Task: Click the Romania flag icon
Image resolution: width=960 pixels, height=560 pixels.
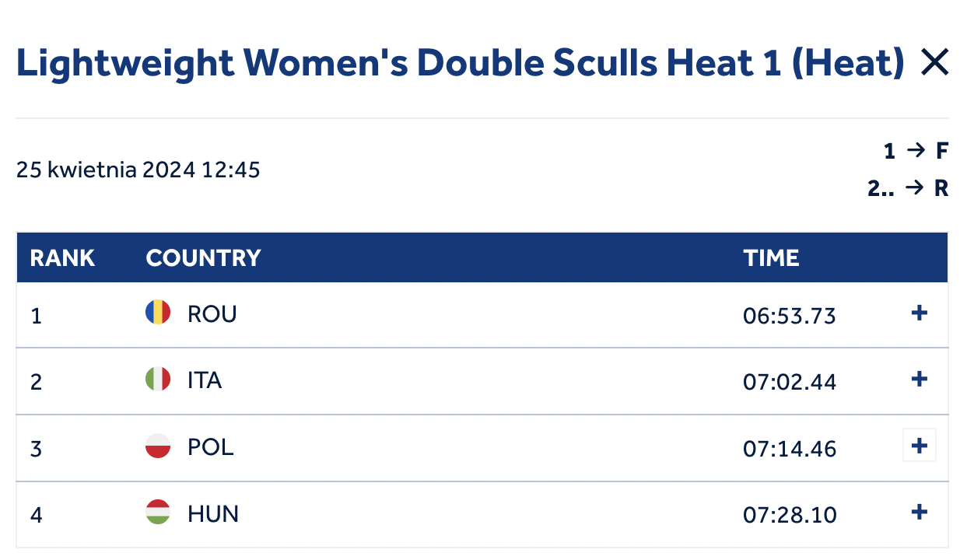Action: [158, 313]
